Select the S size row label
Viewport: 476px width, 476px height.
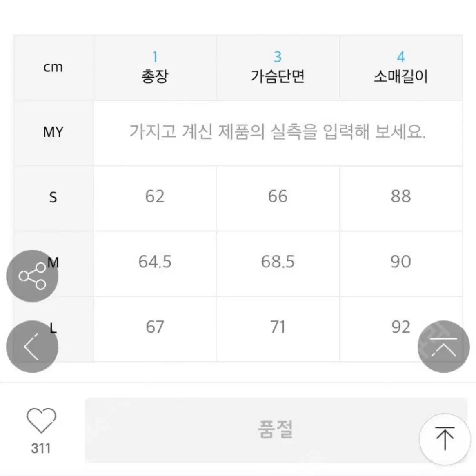click(x=53, y=198)
